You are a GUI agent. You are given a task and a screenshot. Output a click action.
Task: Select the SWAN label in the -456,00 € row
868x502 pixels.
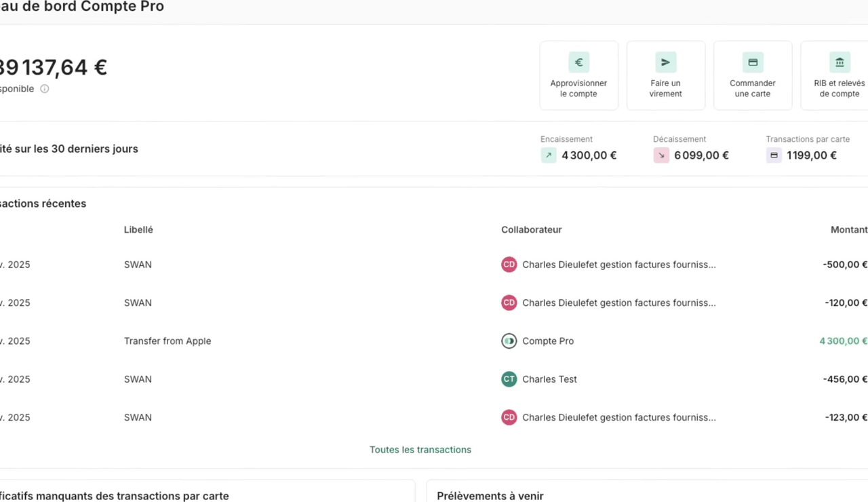[x=138, y=379]
